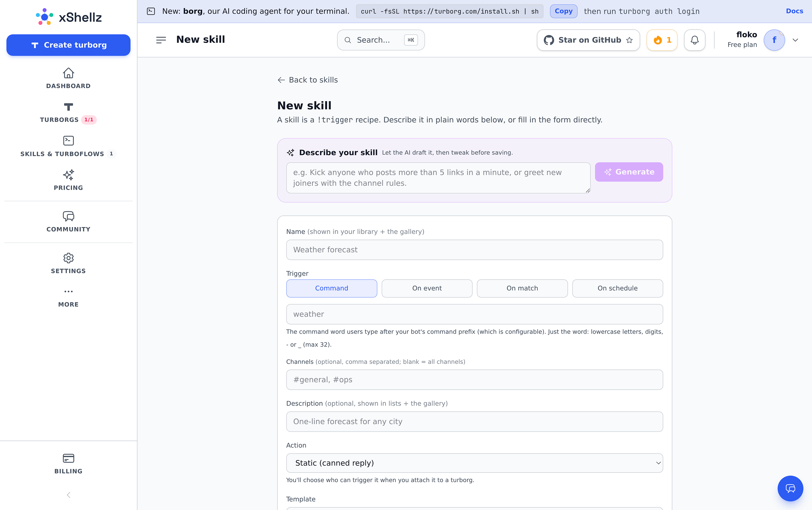Click the 1/1 badge next to Turborgs
Image resolution: width=812 pixels, height=510 pixels.
click(x=89, y=120)
